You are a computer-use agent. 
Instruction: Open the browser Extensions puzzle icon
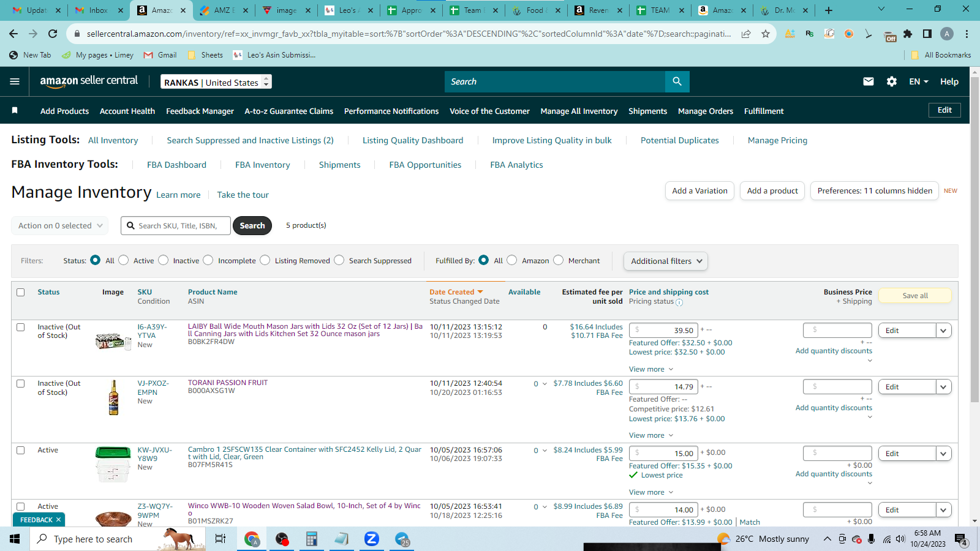[908, 34]
